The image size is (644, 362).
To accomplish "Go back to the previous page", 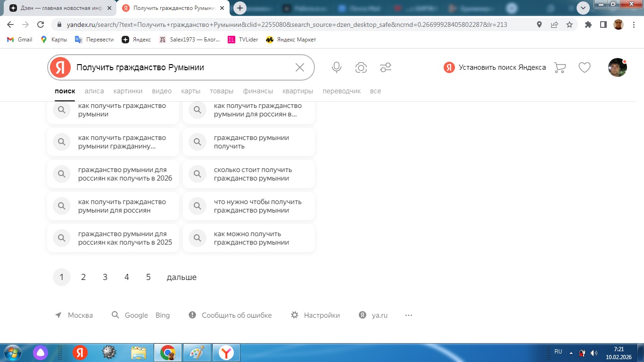I will [x=10, y=25].
